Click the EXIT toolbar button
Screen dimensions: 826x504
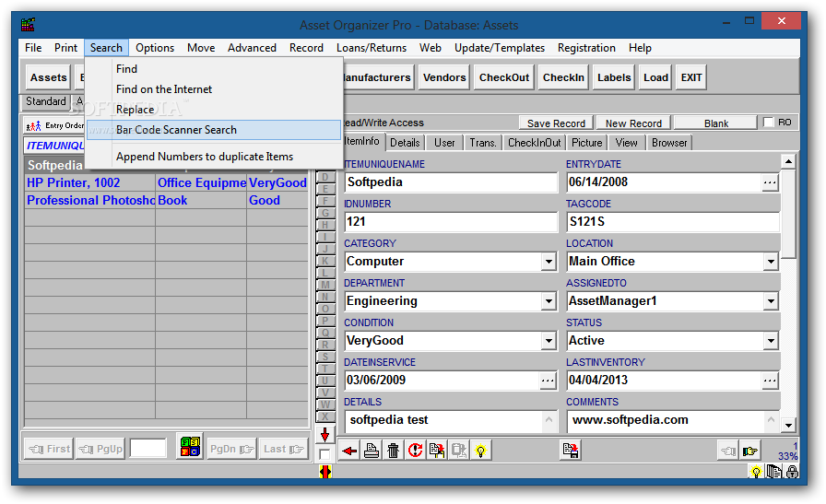pos(691,78)
